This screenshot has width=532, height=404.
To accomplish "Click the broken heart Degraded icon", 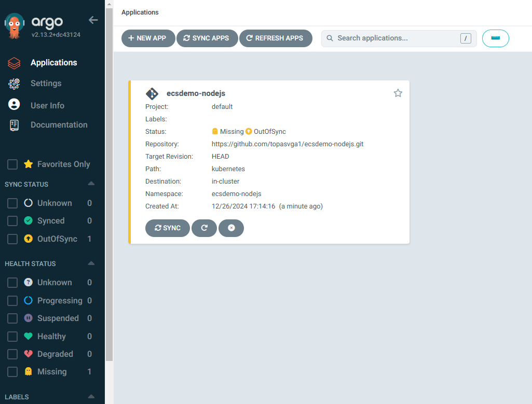I will click(x=29, y=354).
